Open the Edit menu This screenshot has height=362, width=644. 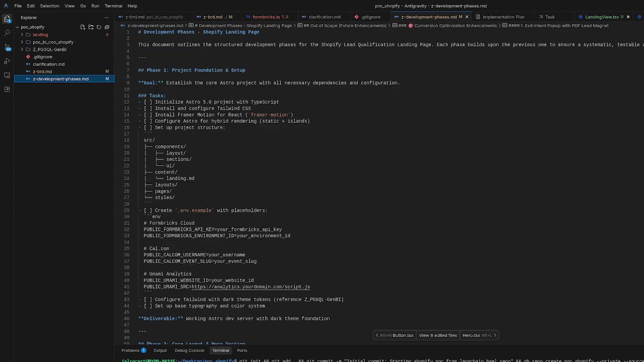pos(31,6)
